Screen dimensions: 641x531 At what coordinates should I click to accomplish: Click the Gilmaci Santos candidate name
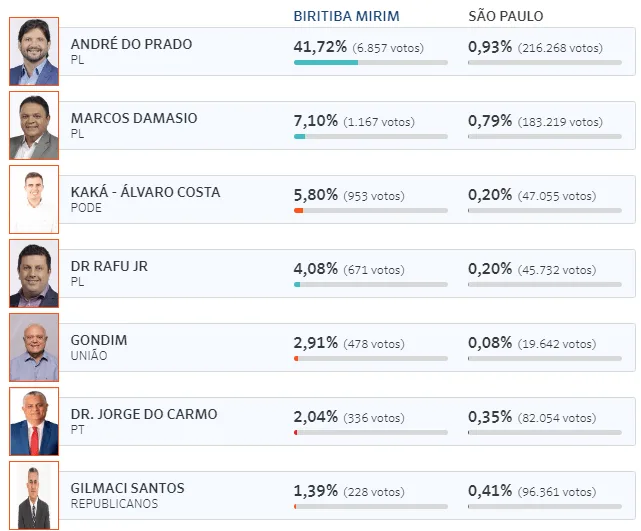pyautogui.click(x=127, y=488)
